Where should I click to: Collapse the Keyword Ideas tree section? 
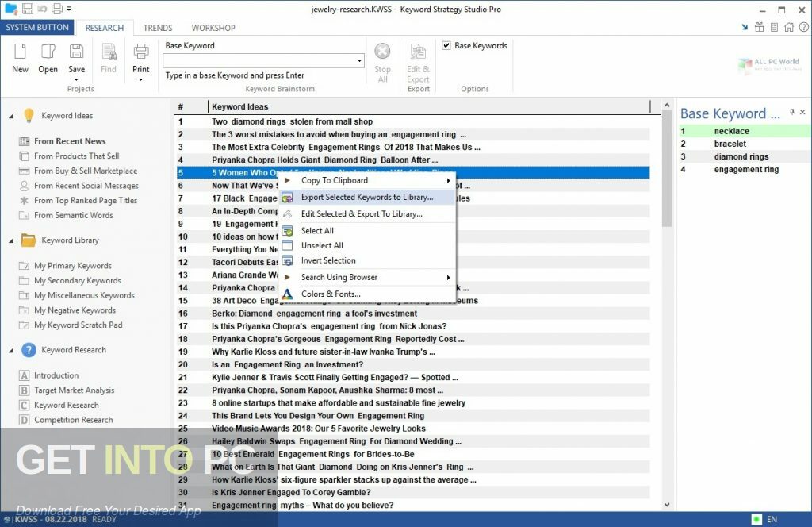click(11, 116)
